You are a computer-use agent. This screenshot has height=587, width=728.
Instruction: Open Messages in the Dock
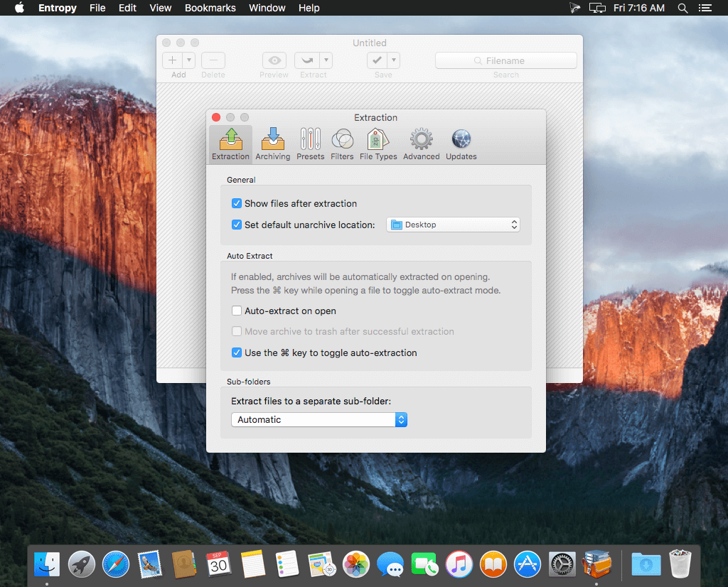[390, 564]
